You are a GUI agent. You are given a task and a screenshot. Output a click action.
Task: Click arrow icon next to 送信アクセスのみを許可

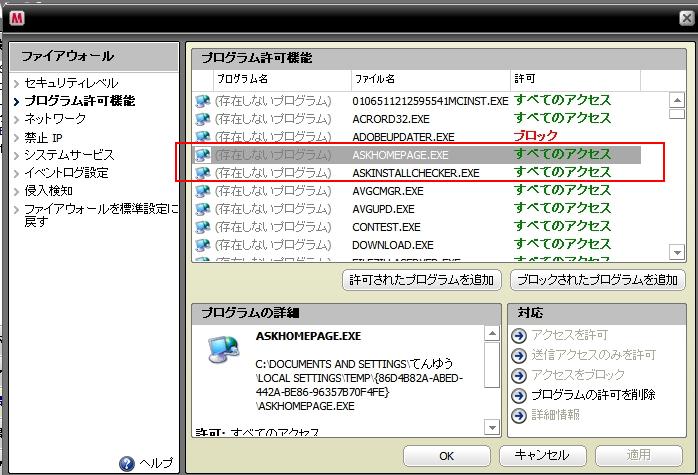click(519, 355)
